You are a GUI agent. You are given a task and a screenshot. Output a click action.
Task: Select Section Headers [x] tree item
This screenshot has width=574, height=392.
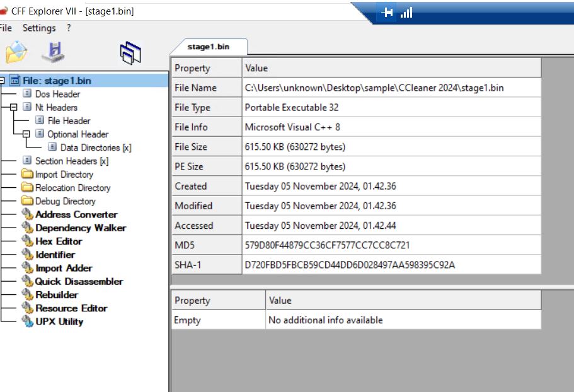71,161
